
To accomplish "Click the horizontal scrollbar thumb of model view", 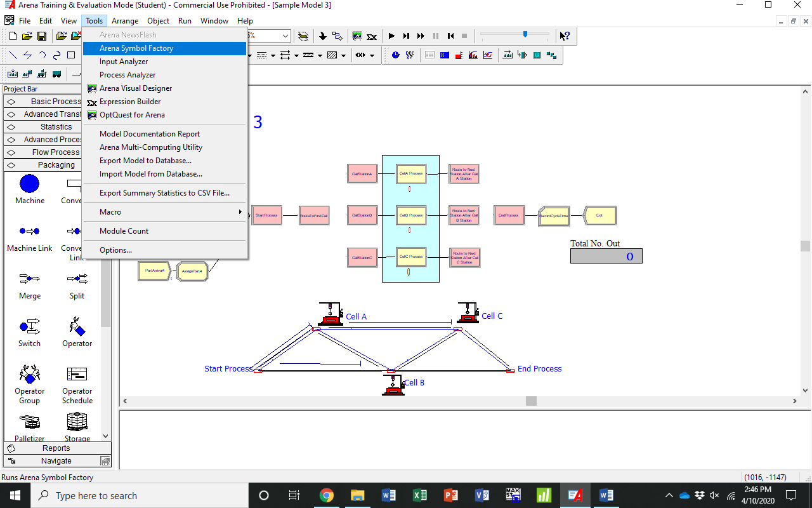I will 532,401.
